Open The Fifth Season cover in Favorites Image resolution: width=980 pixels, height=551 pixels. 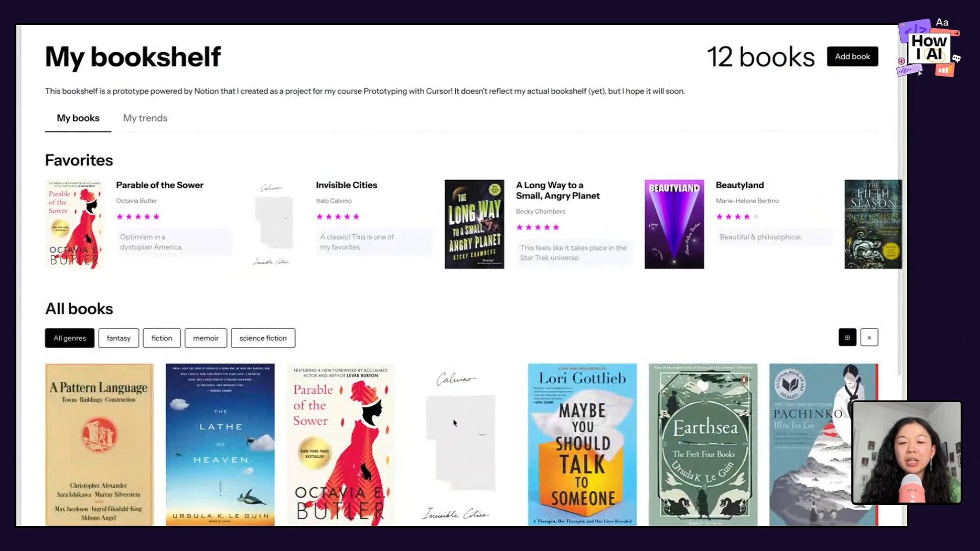click(873, 224)
